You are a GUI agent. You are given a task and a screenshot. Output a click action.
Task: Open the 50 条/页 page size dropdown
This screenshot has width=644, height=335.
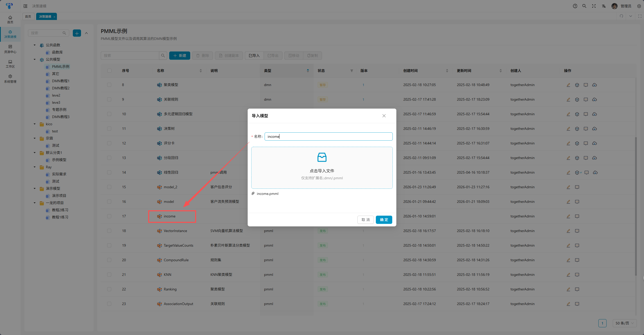(624, 323)
